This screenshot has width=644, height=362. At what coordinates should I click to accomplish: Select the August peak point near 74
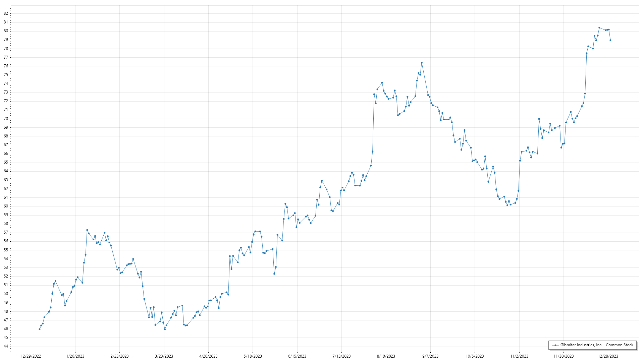tap(382, 83)
